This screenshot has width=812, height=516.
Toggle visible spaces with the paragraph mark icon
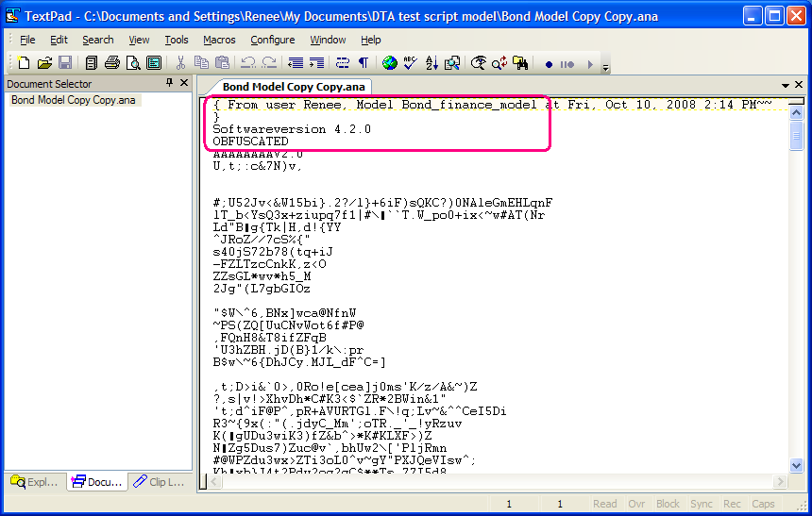[363, 63]
